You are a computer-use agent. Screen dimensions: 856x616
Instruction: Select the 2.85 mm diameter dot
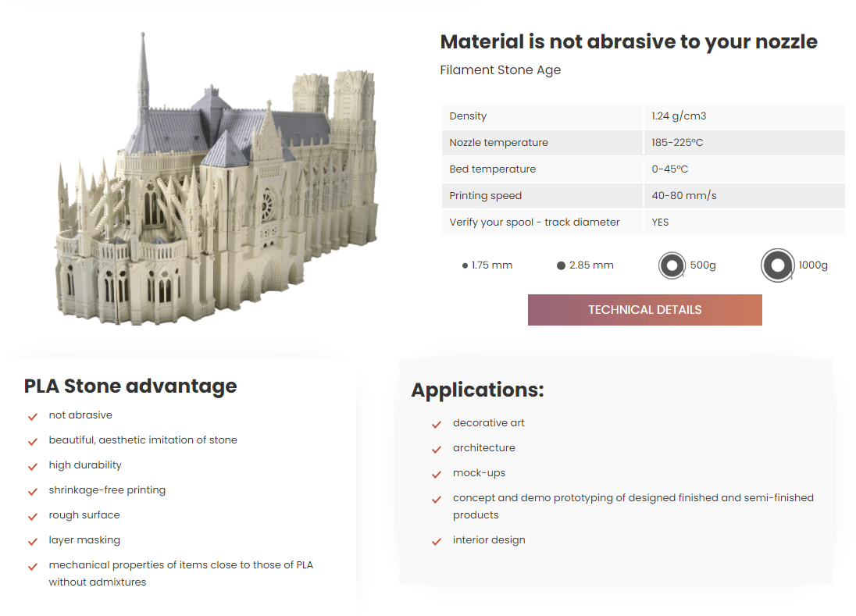[x=561, y=265]
